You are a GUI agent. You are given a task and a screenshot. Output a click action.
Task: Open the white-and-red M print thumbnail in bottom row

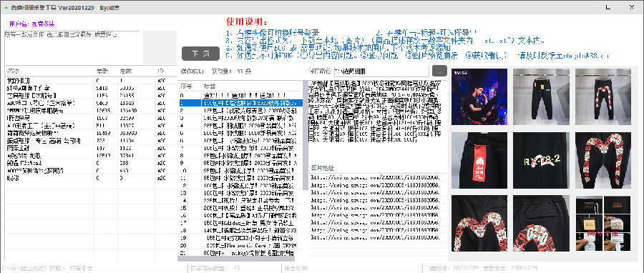(479, 224)
